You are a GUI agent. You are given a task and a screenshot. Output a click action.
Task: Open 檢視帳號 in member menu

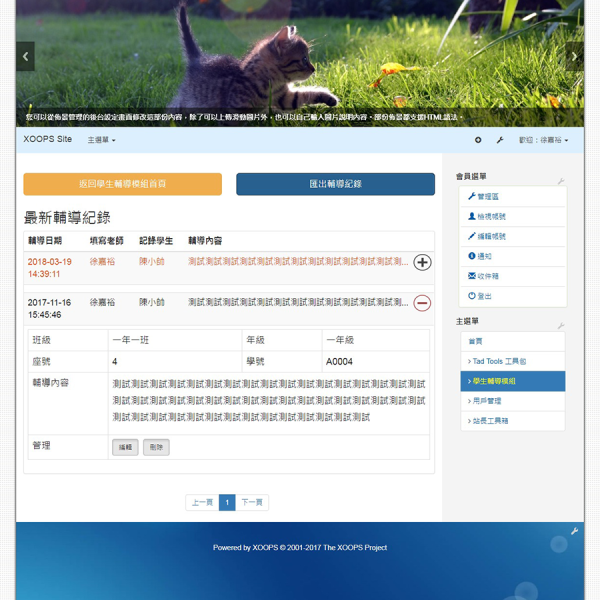pos(513,217)
